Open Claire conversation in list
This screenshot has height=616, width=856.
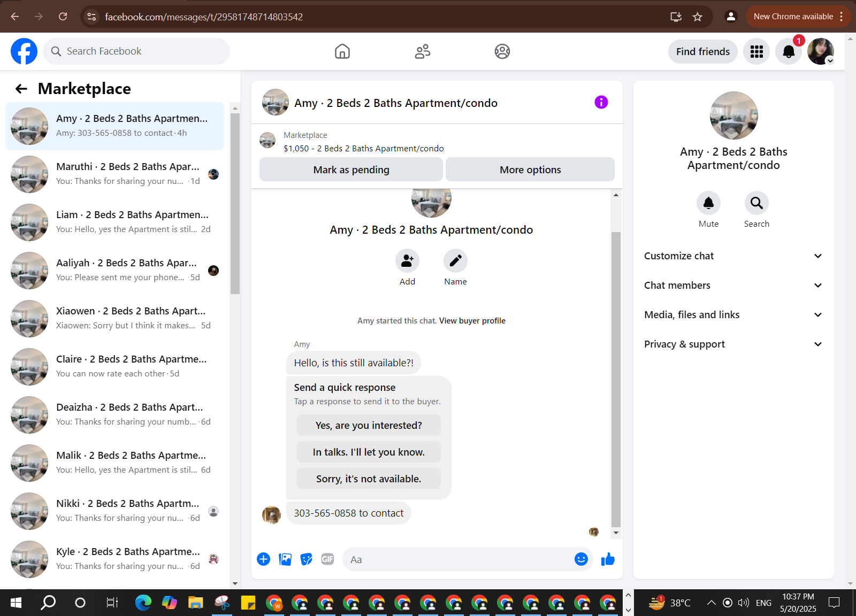[x=114, y=367]
